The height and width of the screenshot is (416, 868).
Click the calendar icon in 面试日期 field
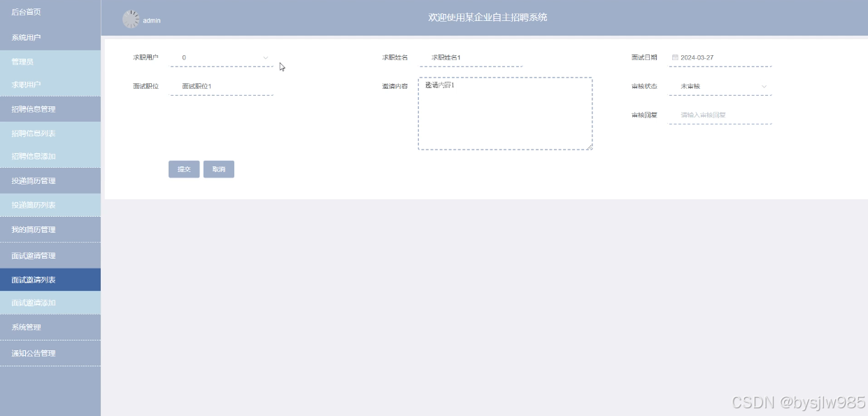click(x=675, y=57)
